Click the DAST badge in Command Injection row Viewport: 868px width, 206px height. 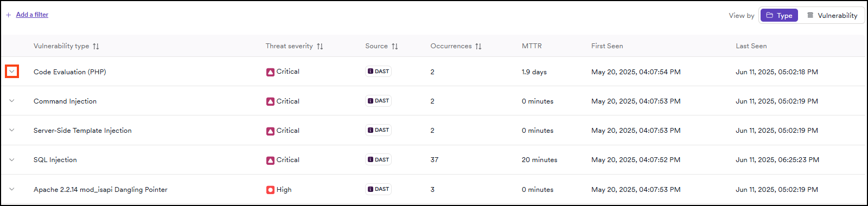pyautogui.click(x=379, y=101)
